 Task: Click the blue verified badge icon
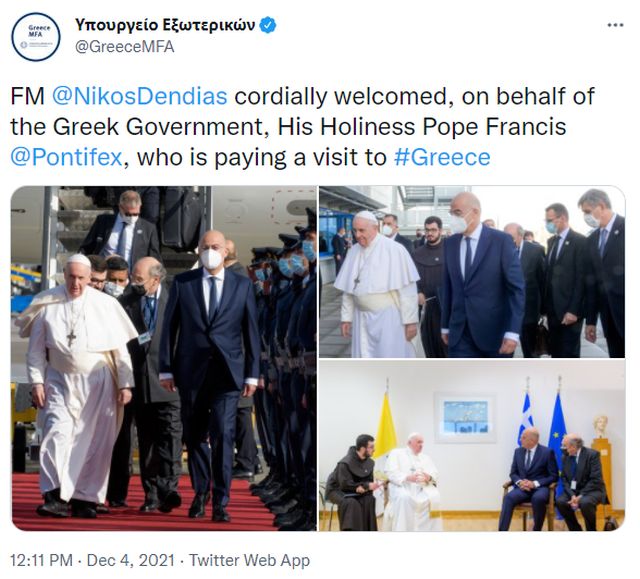(x=268, y=25)
